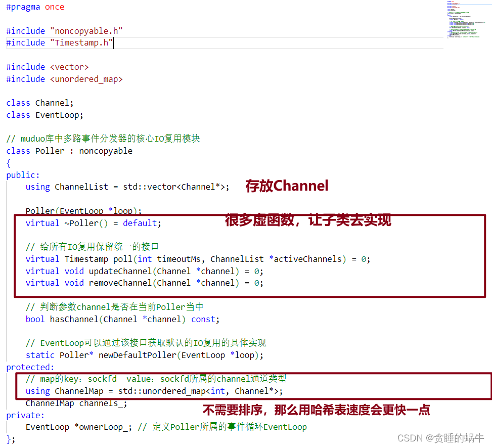
Task: Click the #pragma once directive
Action: point(34,7)
